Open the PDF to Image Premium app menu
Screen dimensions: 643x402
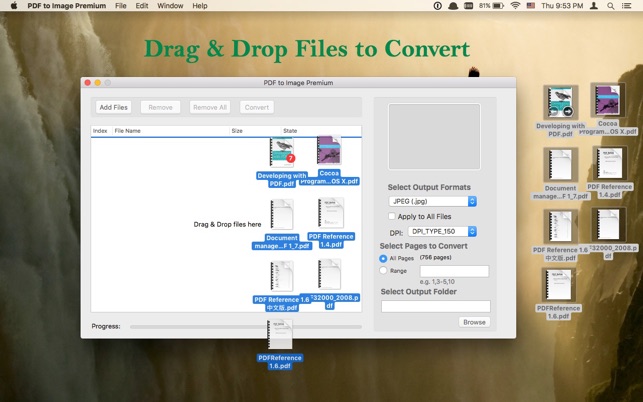66,6
